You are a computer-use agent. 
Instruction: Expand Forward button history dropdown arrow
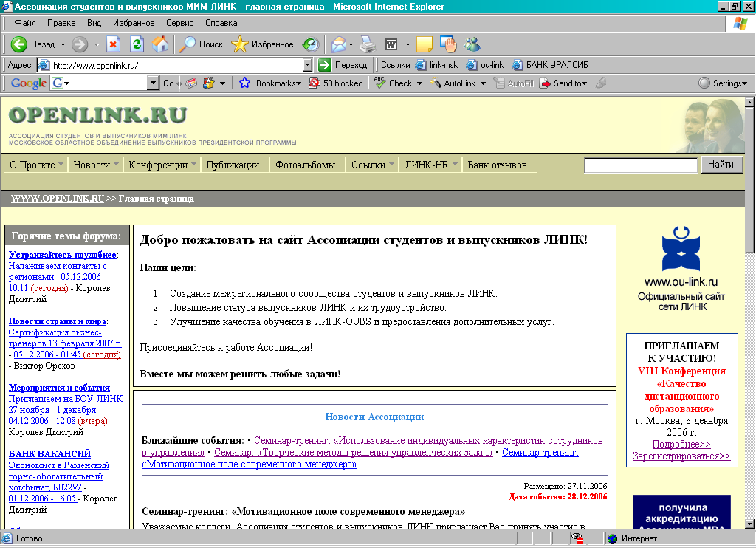(x=97, y=45)
